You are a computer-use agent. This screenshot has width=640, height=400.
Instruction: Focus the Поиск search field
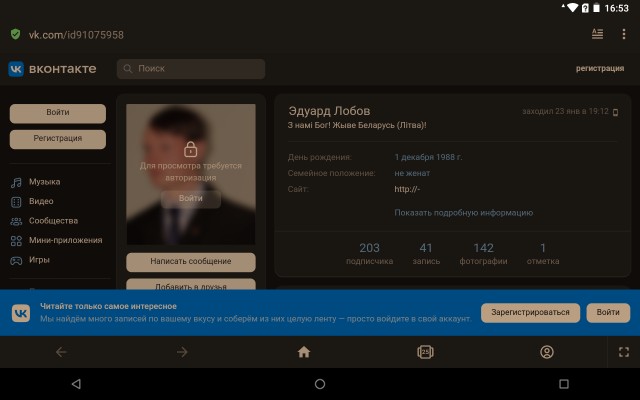coord(191,69)
